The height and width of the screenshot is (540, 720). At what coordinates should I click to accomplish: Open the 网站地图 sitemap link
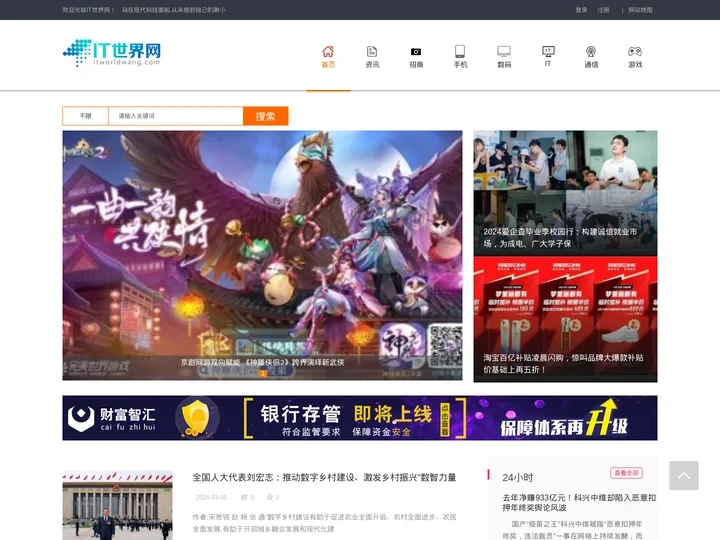pyautogui.click(x=640, y=10)
